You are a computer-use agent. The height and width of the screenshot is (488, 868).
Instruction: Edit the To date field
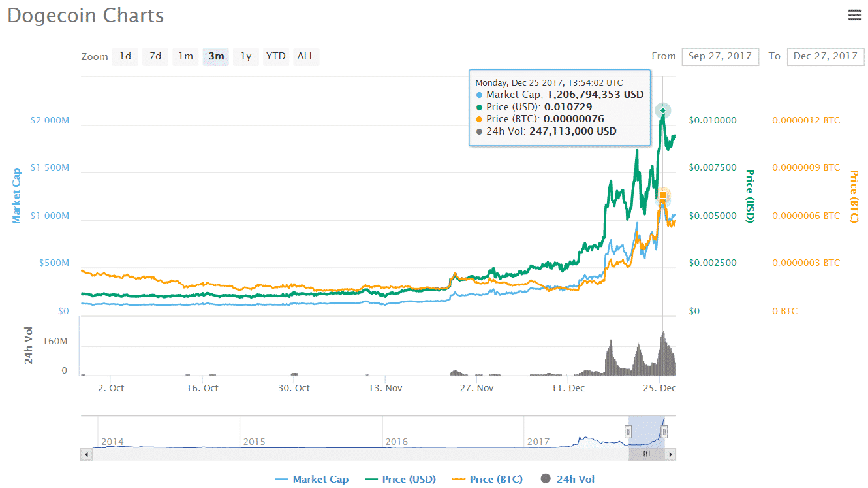pos(825,56)
